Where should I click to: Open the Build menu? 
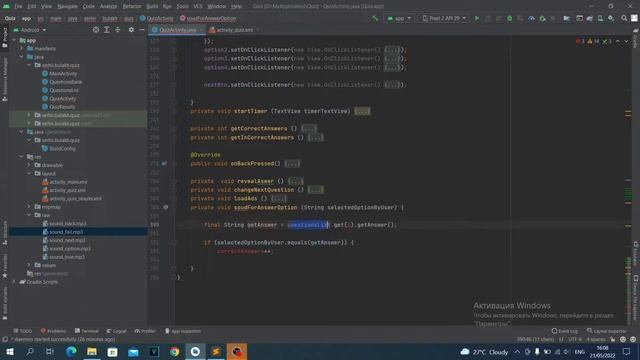(152, 7)
